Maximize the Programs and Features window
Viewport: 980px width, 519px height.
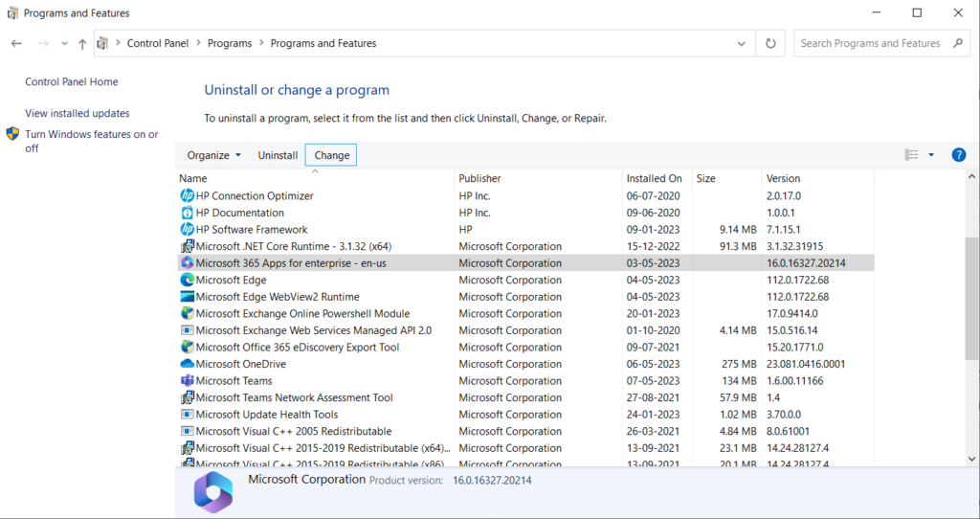(917, 12)
